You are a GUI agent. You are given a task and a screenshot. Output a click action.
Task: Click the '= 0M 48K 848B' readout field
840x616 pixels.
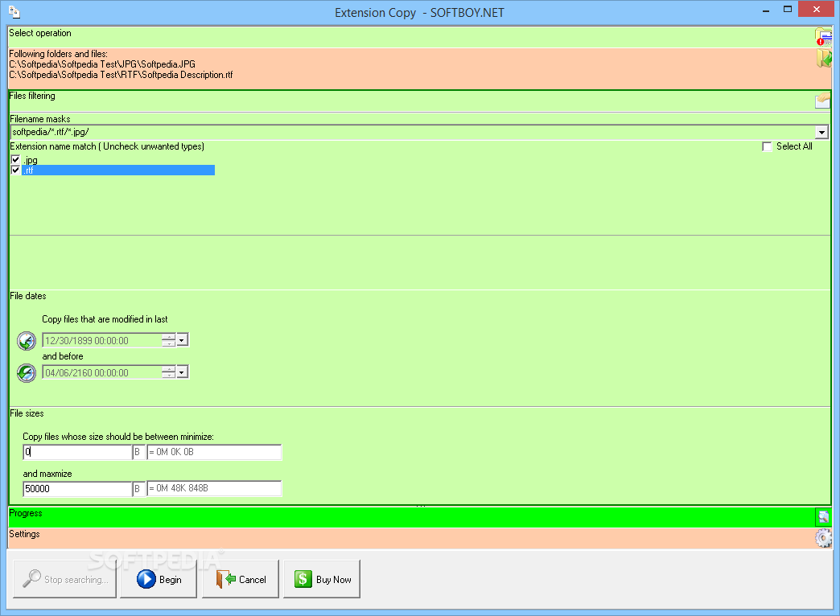214,488
